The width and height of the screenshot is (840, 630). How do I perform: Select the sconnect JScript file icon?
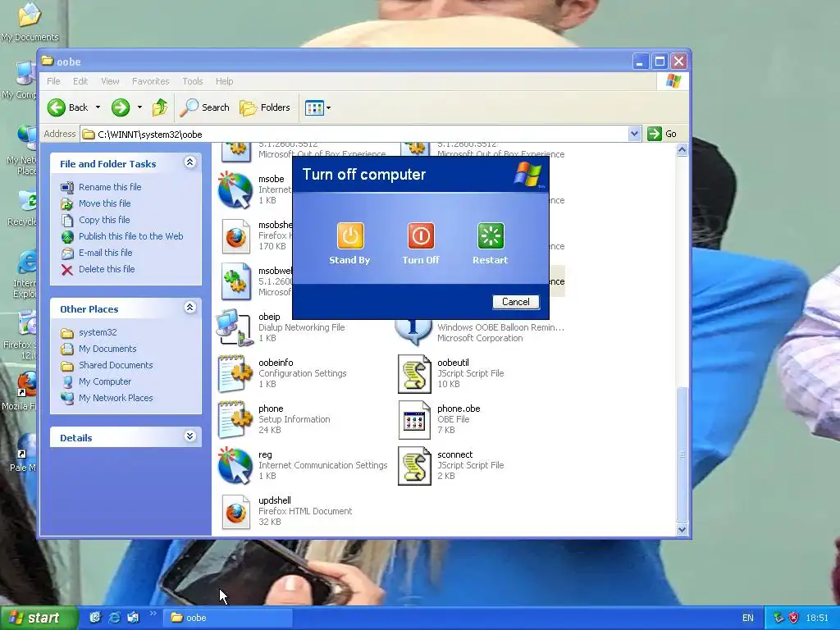414,466
